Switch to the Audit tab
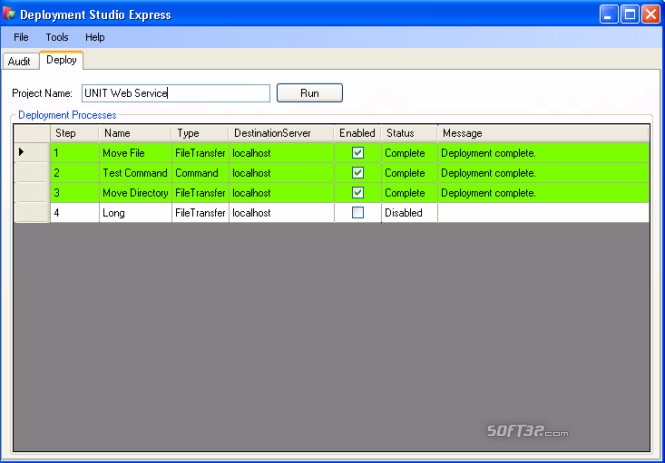 (x=20, y=61)
